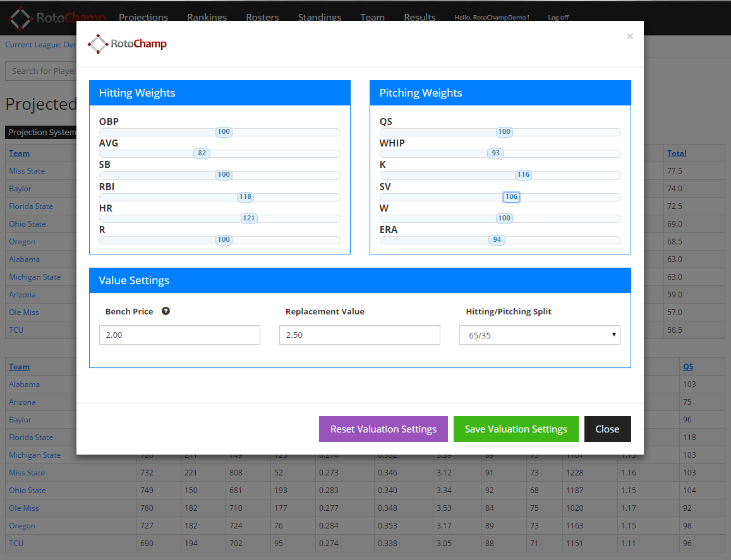The height and width of the screenshot is (560, 731).
Task: Open the Rankings menu in background page
Action: pos(207,17)
